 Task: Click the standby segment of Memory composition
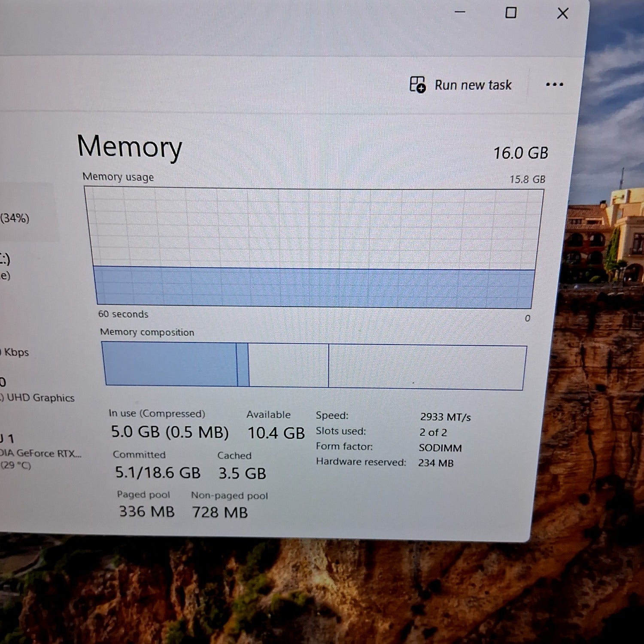tap(288, 366)
